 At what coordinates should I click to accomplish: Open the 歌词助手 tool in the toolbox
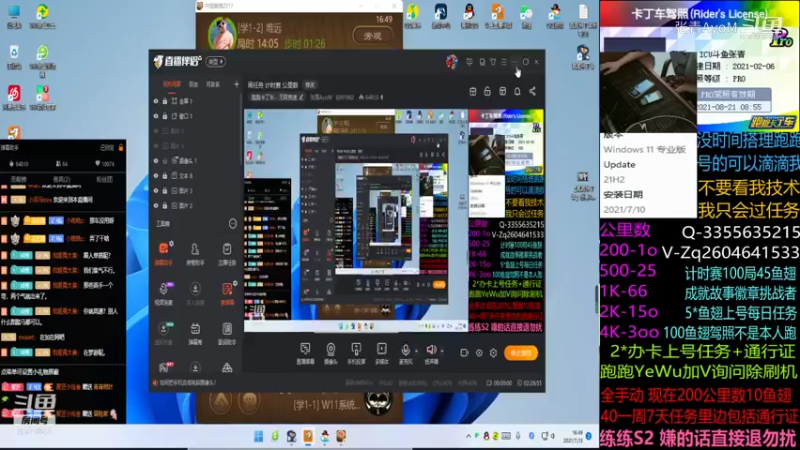coord(227,333)
